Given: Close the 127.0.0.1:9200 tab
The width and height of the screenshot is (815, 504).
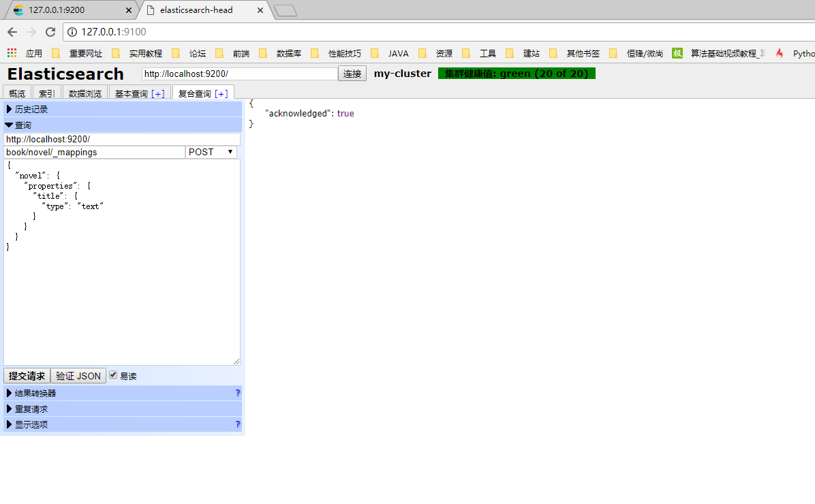Looking at the screenshot, I should point(128,10).
